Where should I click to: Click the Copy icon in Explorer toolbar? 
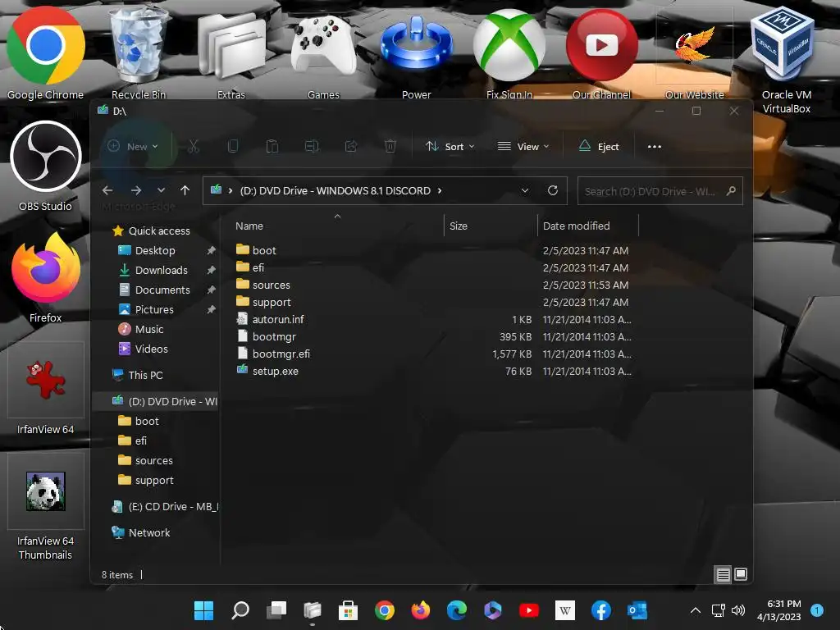(232, 146)
